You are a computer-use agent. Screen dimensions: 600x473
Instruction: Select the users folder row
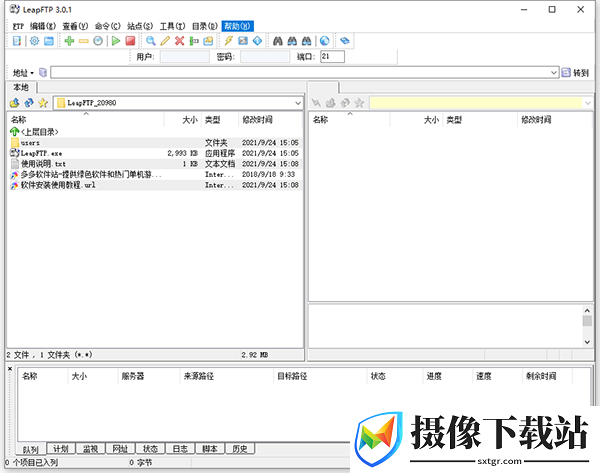coord(155,143)
